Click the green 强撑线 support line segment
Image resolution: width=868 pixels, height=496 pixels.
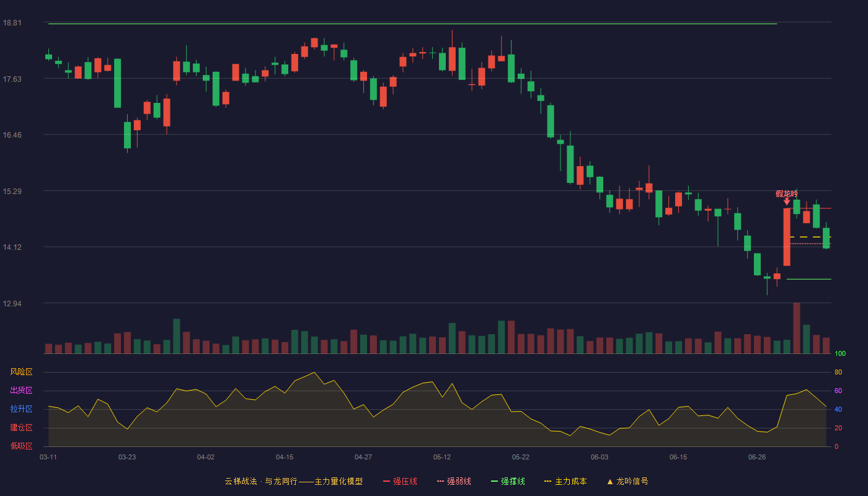click(809, 279)
